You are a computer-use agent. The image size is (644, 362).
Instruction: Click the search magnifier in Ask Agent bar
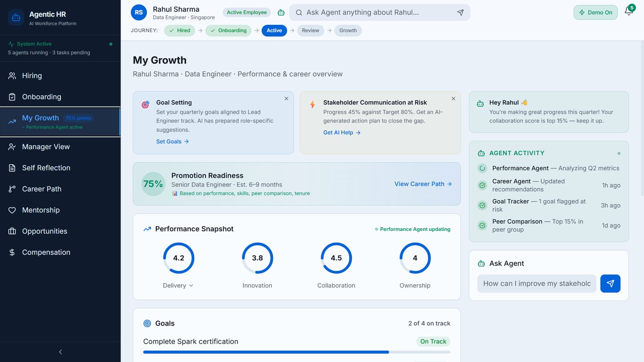click(299, 12)
